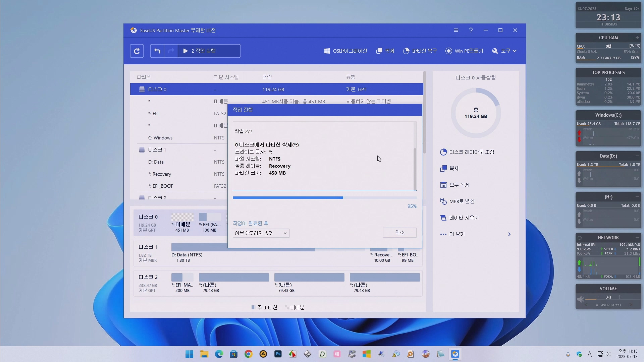
Task: Select Recove... 10.00 GB block on disk 1
Action: click(381, 255)
